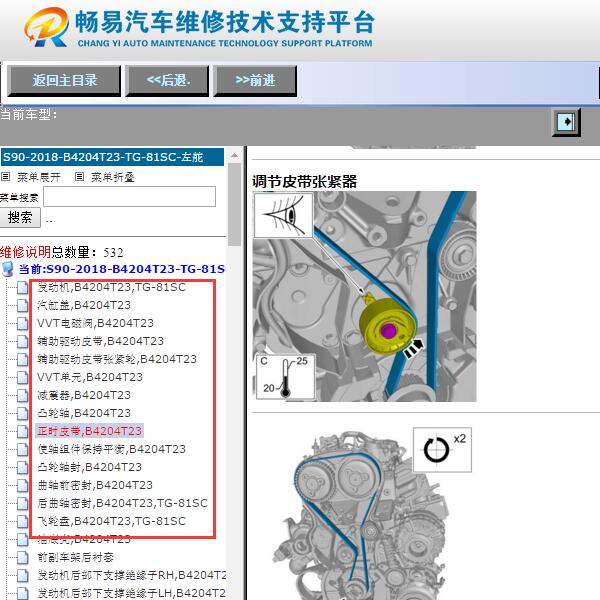600x600 pixels.
Task: Click the 搜索 button
Action: 20,217
